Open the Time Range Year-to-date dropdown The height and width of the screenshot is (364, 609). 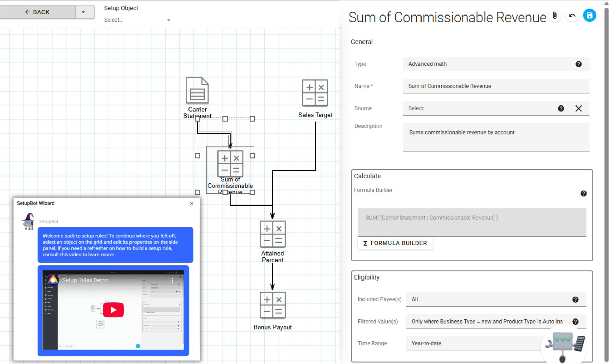(x=472, y=343)
